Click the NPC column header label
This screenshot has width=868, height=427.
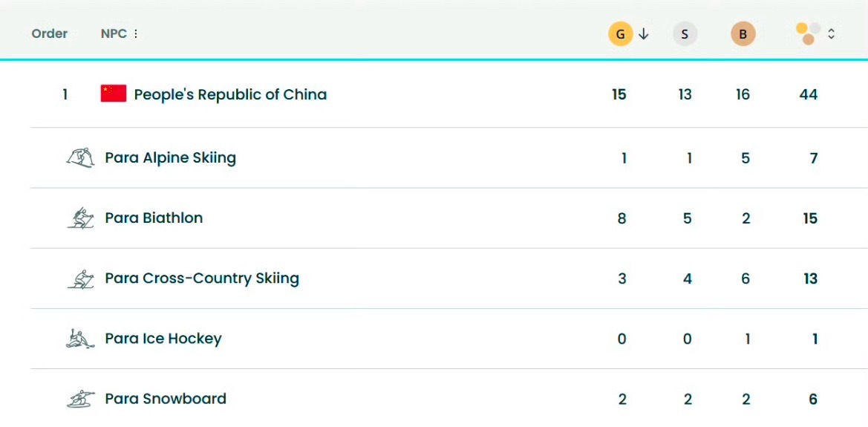114,33
